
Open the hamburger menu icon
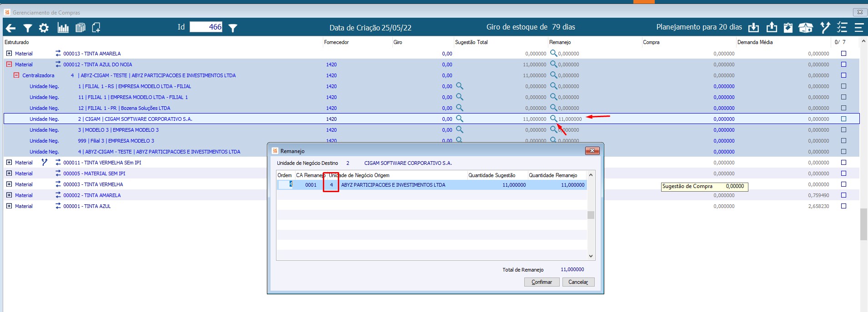(859, 28)
